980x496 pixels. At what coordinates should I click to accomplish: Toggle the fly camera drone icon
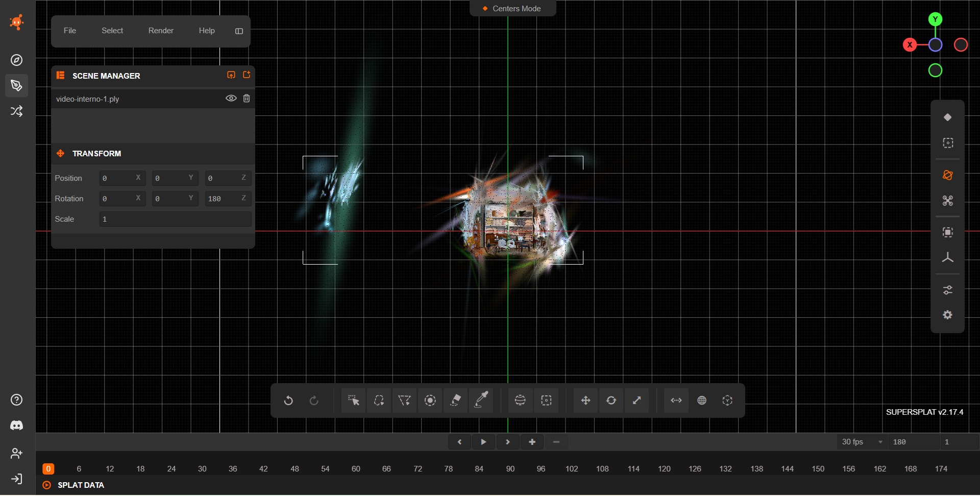pos(947,201)
